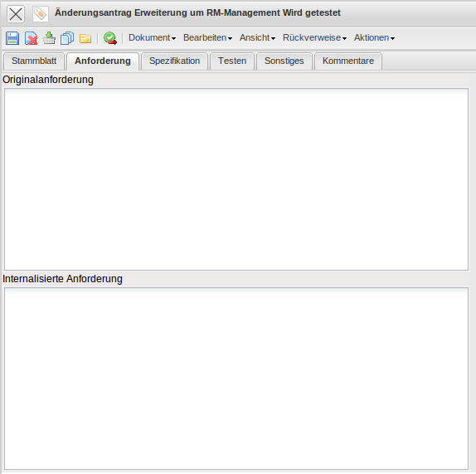The height and width of the screenshot is (474, 476).
Task: Show the Rückverweise menu
Action: (314, 37)
